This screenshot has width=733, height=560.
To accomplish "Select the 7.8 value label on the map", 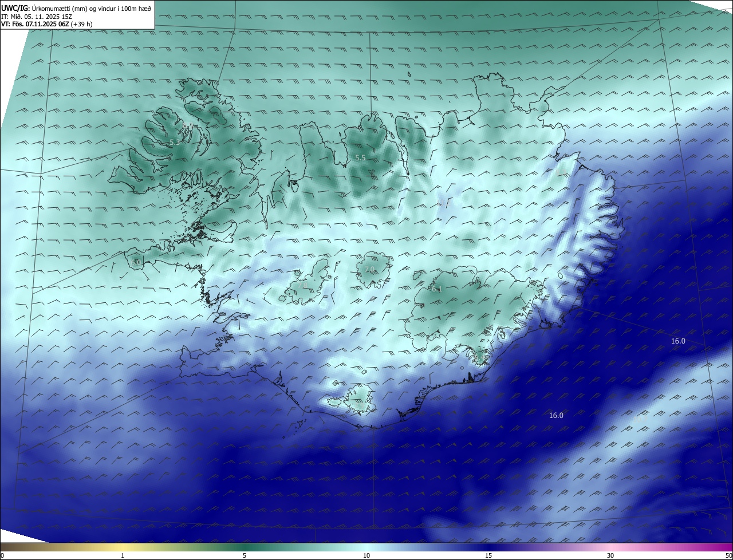I will pos(303,285).
